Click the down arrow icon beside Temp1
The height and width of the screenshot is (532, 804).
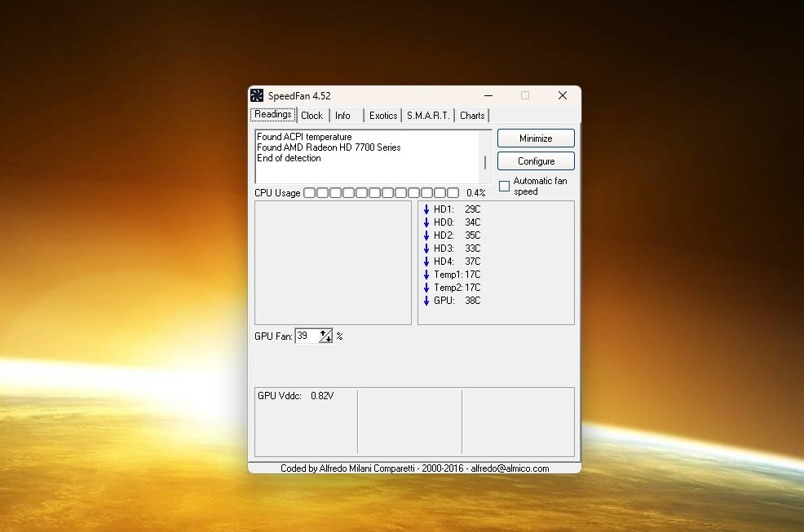[x=426, y=275]
